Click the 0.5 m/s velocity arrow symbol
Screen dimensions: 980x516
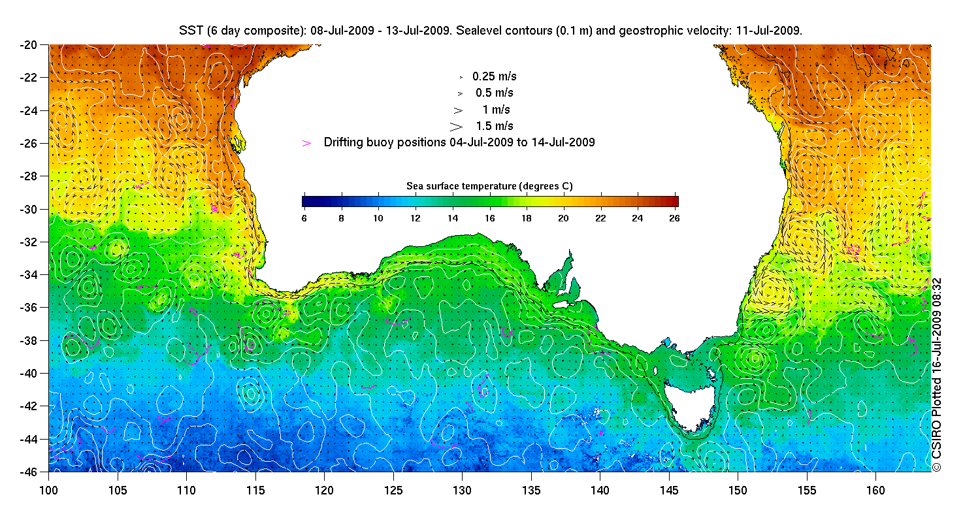[x=460, y=93]
